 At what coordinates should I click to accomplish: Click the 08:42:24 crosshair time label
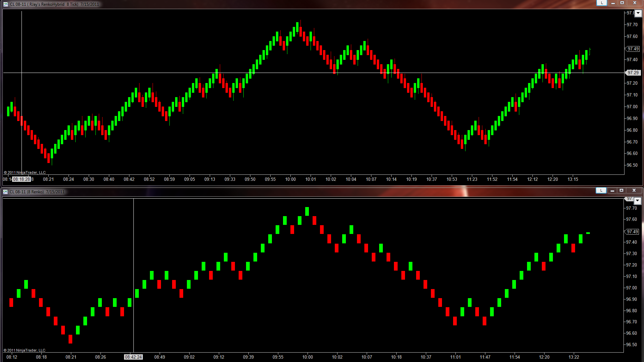(133, 357)
